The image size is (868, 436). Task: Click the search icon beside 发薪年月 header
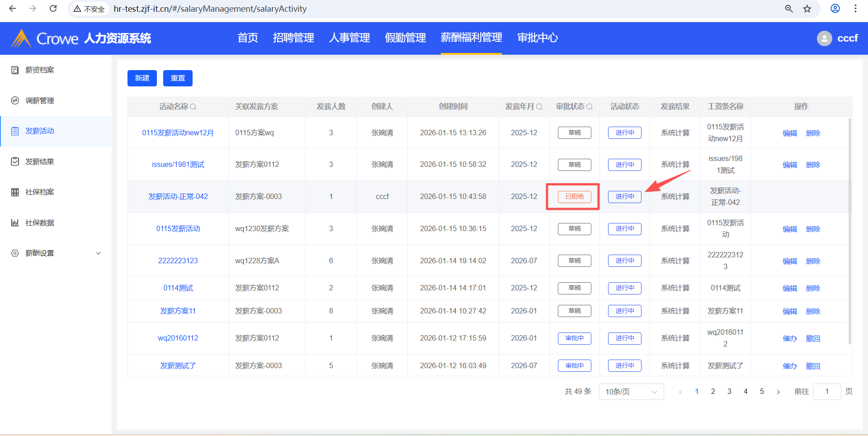(x=539, y=107)
